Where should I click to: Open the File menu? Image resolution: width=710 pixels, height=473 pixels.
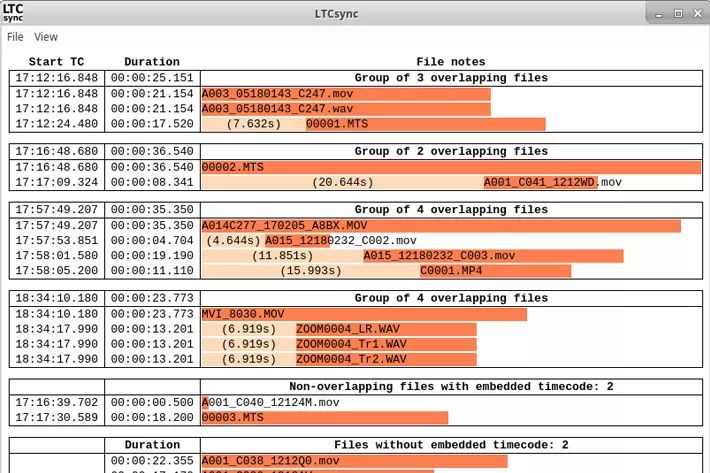point(15,37)
